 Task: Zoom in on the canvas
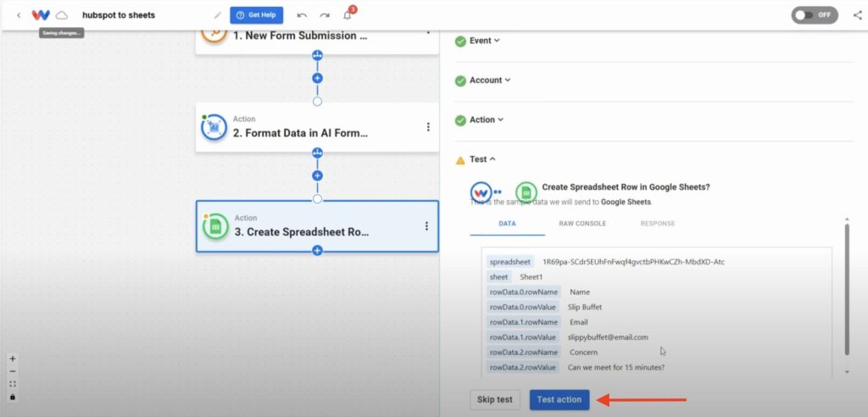point(13,359)
